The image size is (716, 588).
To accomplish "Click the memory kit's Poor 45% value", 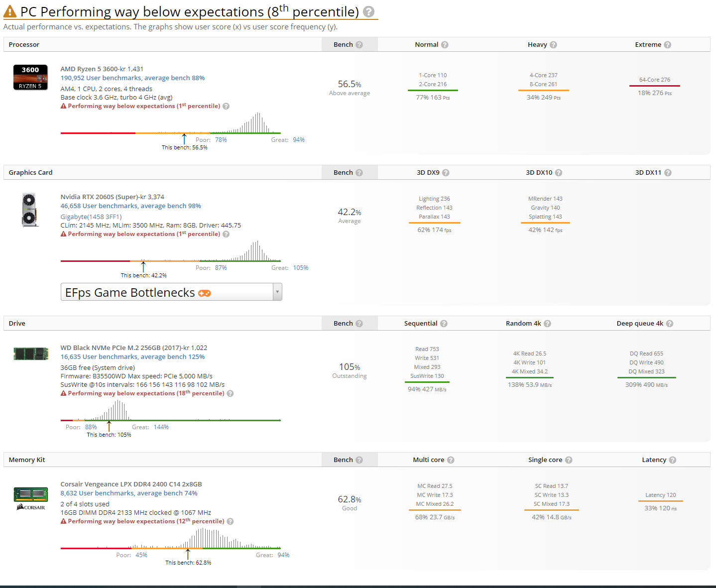I will [141, 555].
